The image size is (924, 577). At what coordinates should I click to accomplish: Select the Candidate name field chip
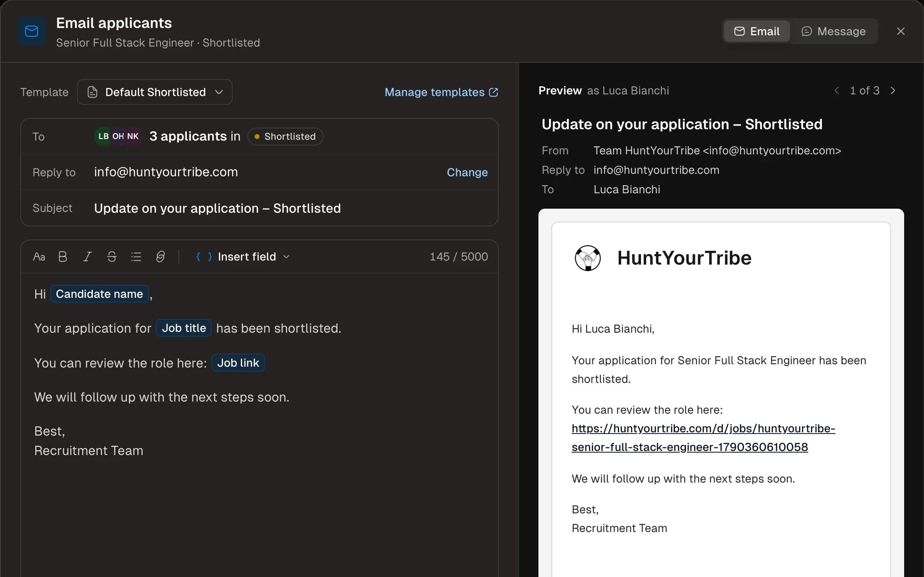[99, 294]
